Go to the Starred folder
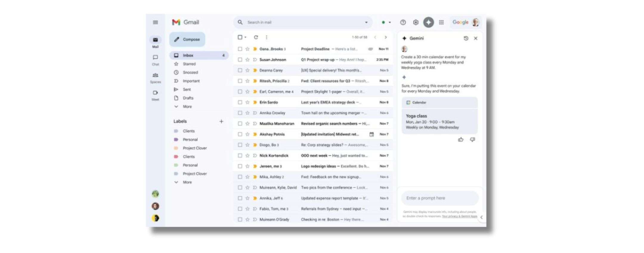 click(189, 64)
